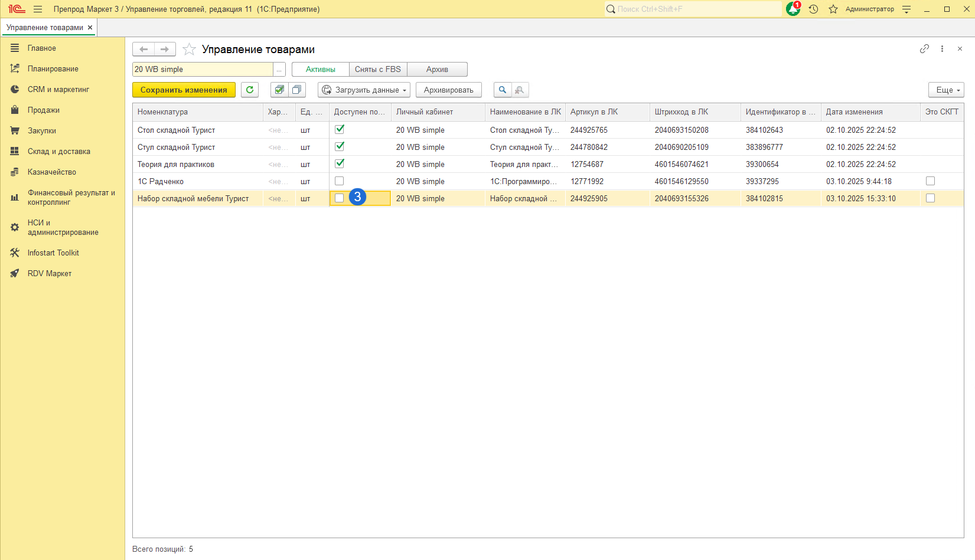Uncheck availability for Стол складной Турист

coord(340,129)
